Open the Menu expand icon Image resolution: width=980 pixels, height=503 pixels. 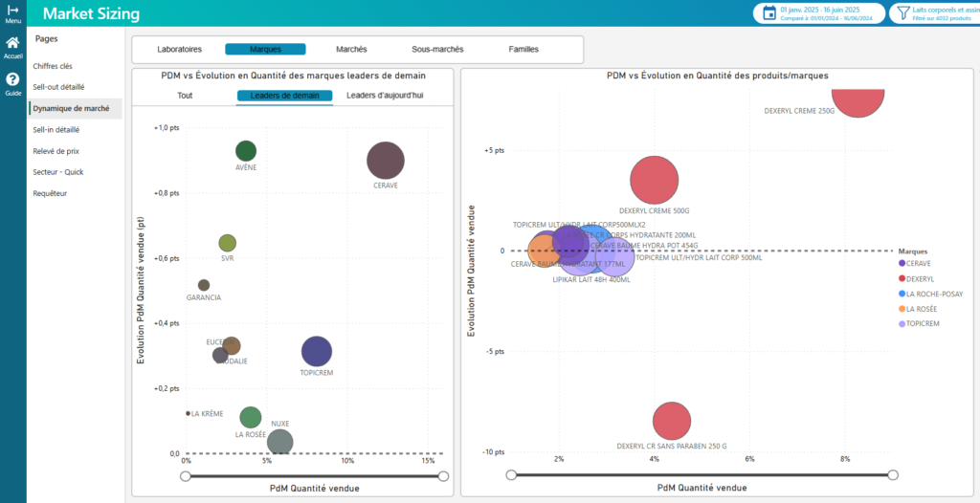pos(12,10)
